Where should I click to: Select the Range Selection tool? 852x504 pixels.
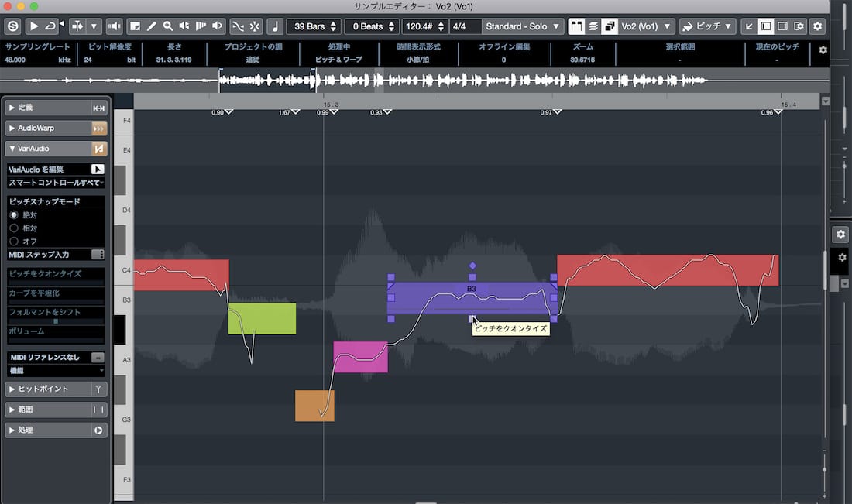(x=136, y=26)
